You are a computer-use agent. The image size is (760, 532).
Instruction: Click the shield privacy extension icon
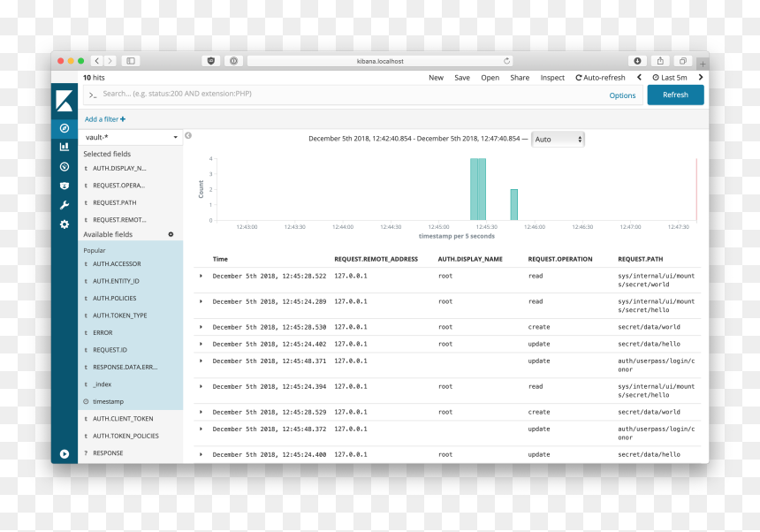(x=211, y=61)
